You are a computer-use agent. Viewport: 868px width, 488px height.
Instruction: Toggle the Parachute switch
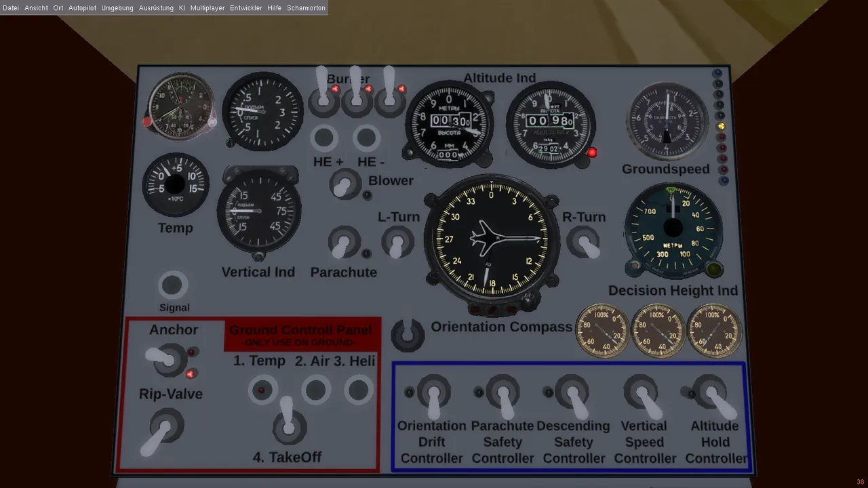pos(344,242)
